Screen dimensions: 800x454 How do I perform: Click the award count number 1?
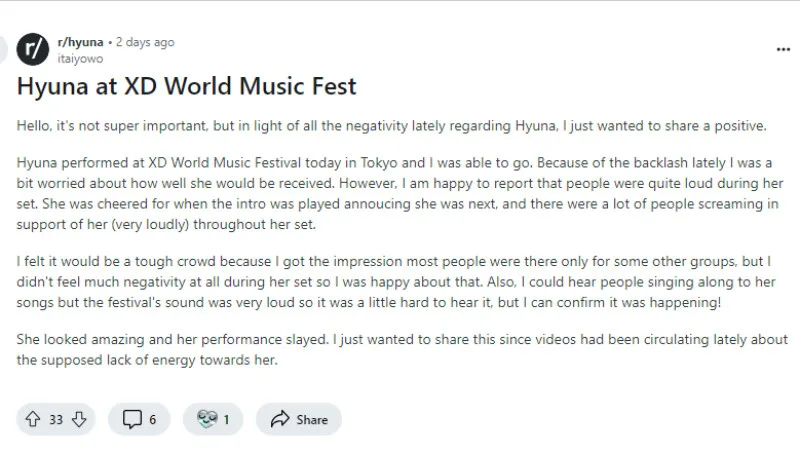pos(226,420)
